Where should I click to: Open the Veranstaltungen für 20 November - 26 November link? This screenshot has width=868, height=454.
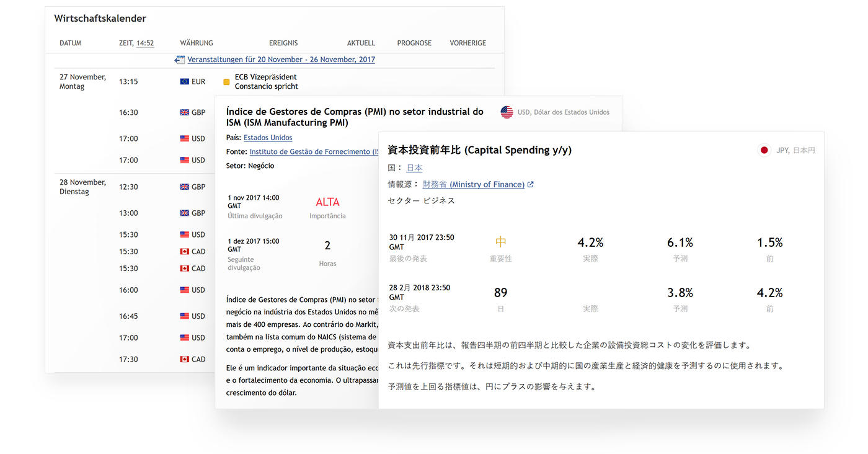pyautogui.click(x=281, y=60)
